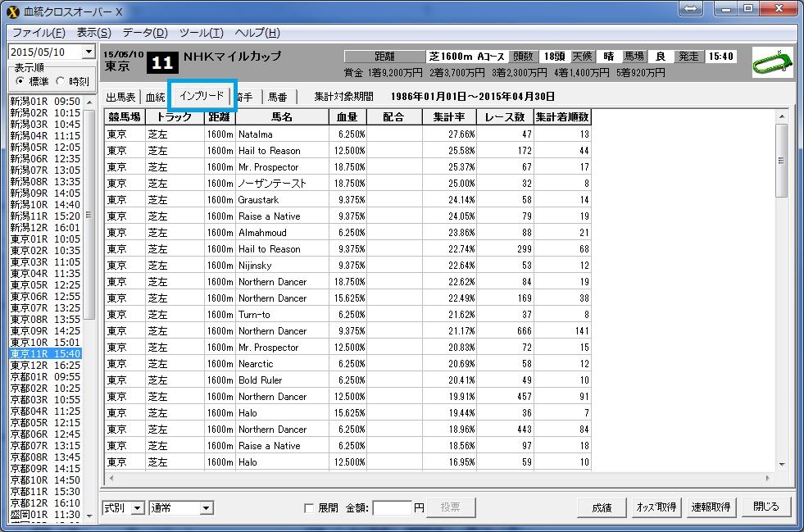This screenshot has height=532, width=804.
Task: Click the double-arrow title bar button
Action: (691, 9)
